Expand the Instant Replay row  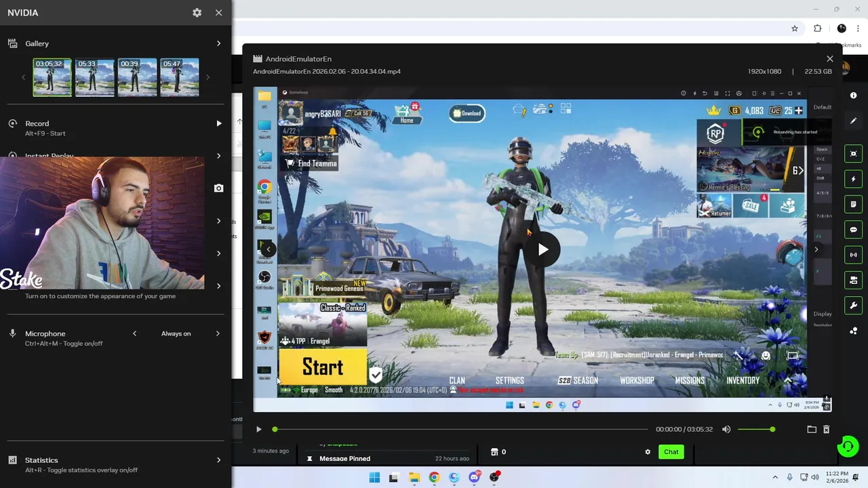click(x=218, y=156)
